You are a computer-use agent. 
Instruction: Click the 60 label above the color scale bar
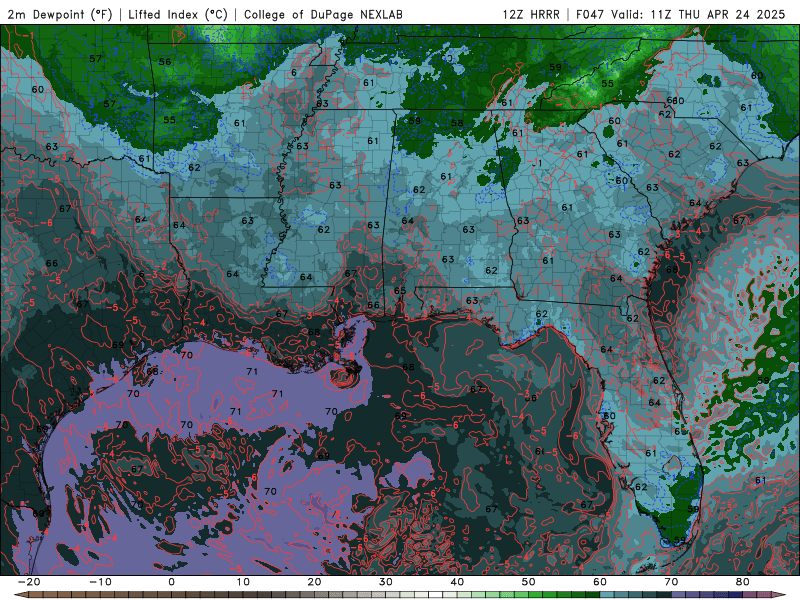click(600, 582)
